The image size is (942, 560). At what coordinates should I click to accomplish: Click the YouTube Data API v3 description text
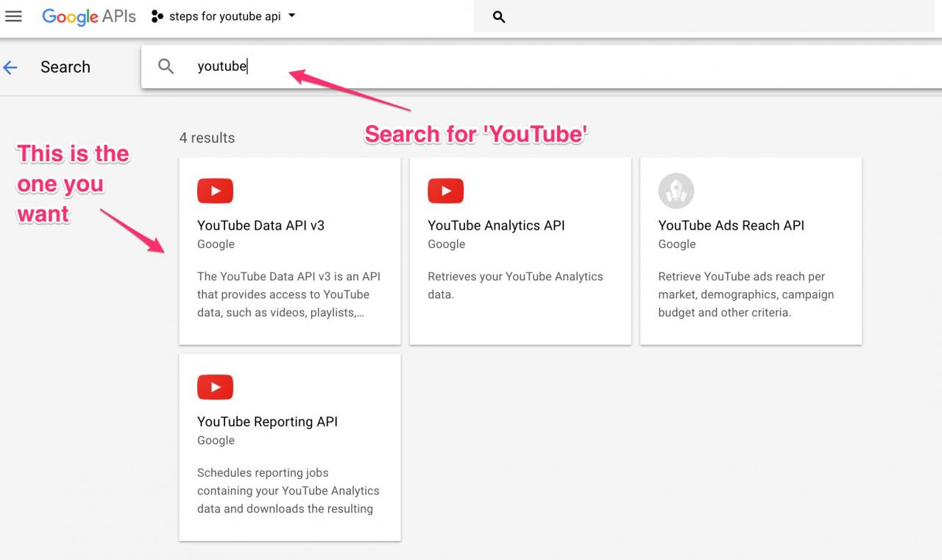288,294
